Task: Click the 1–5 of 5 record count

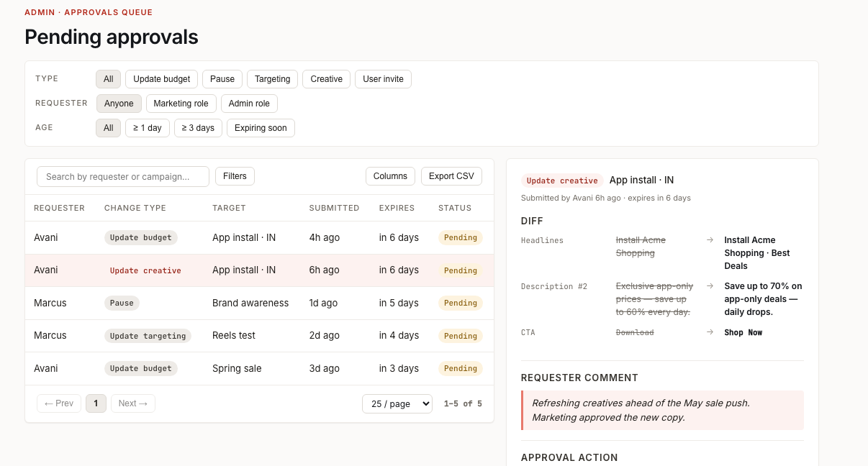Action: point(463,403)
